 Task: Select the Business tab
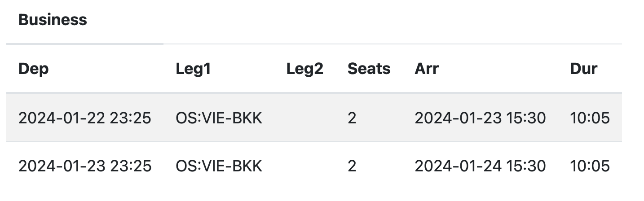coord(53,20)
